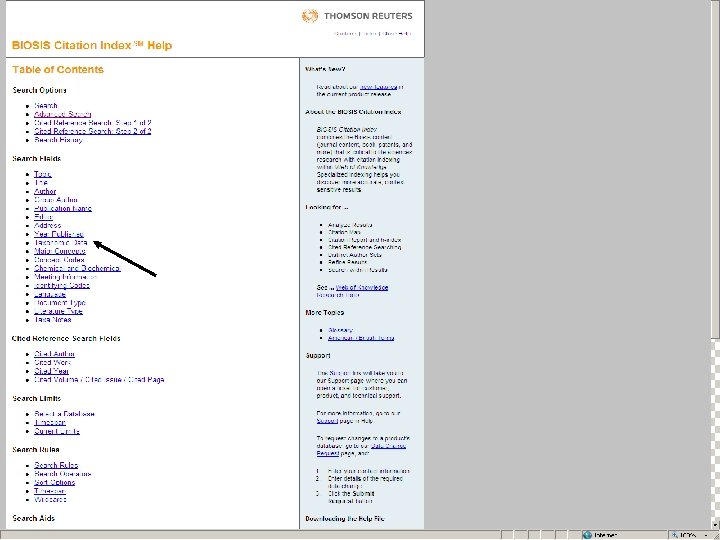Open the Index link in header
The height and width of the screenshot is (540, 720).
370,34
